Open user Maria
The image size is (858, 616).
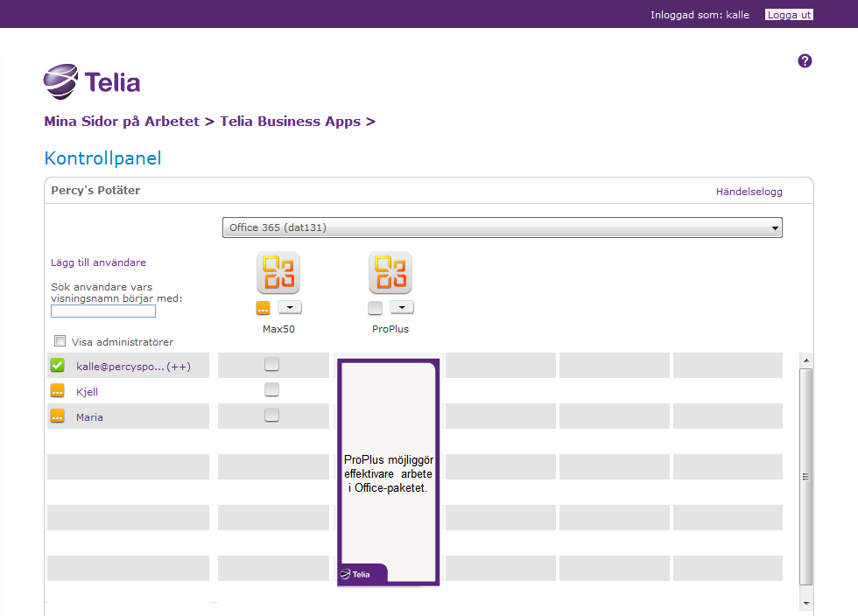(89, 417)
